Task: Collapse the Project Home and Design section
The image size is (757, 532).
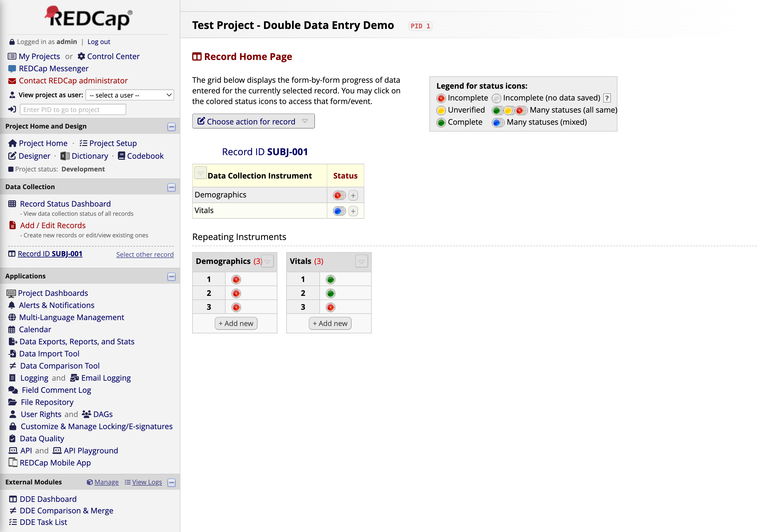Action: [172, 126]
